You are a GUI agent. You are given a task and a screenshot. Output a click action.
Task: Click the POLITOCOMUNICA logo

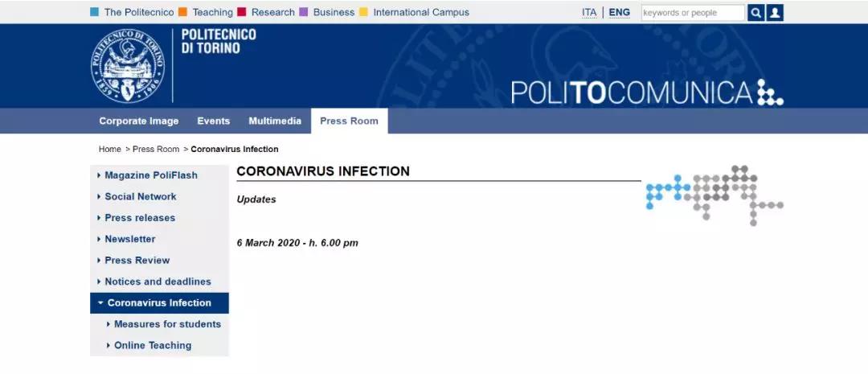pos(647,92)
